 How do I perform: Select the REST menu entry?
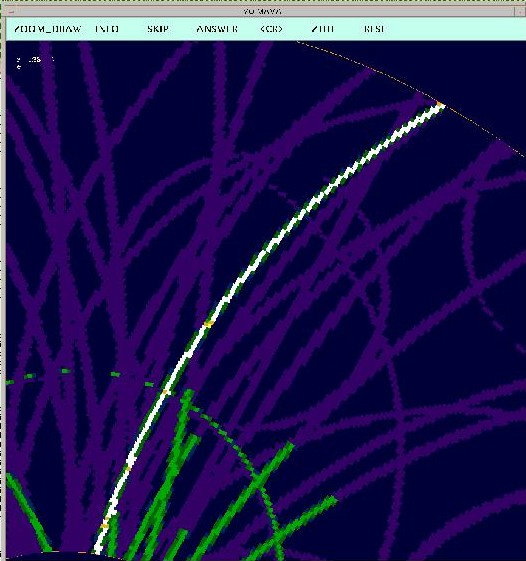[374, 29]
